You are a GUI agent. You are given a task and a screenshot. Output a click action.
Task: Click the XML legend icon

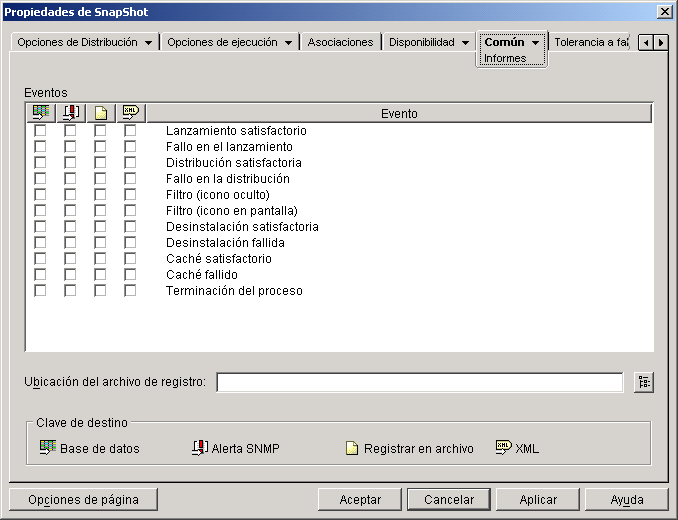coord(504,447)
